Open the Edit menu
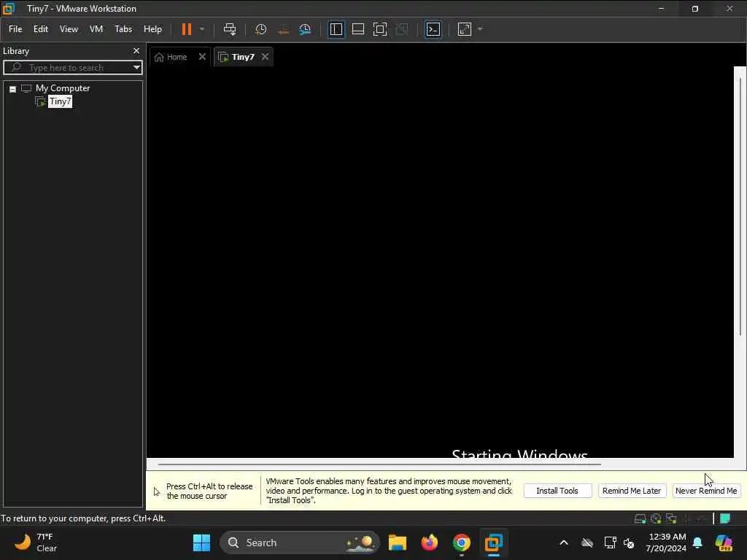Image resolution: width=747 pixels, height=560 pixels. click(x=41, y=29)
